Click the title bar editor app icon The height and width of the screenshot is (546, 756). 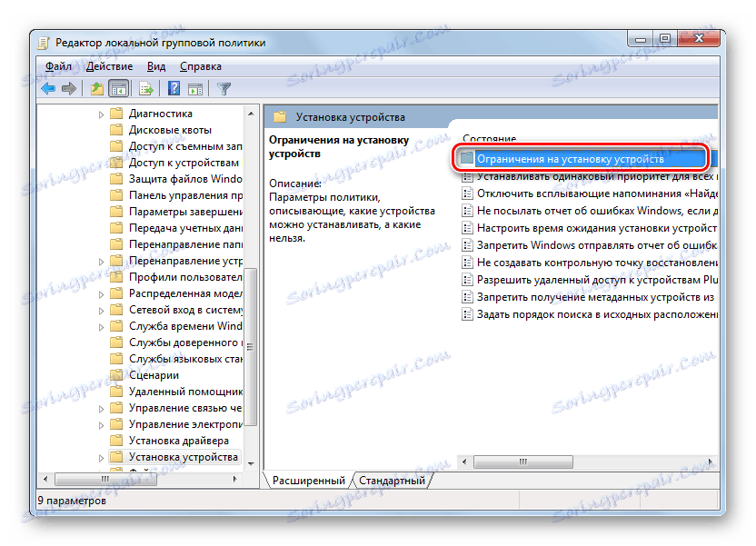click(x=44, y=43)
